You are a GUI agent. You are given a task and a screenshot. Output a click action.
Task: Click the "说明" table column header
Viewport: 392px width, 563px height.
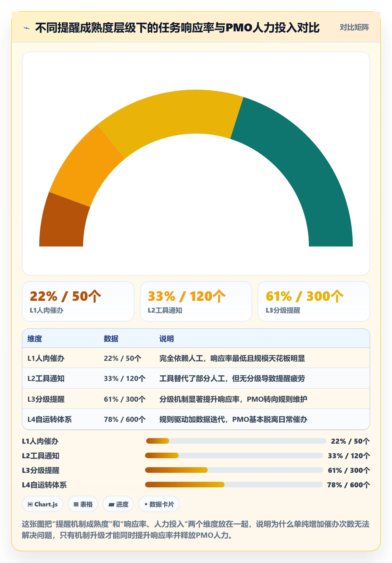167,339
